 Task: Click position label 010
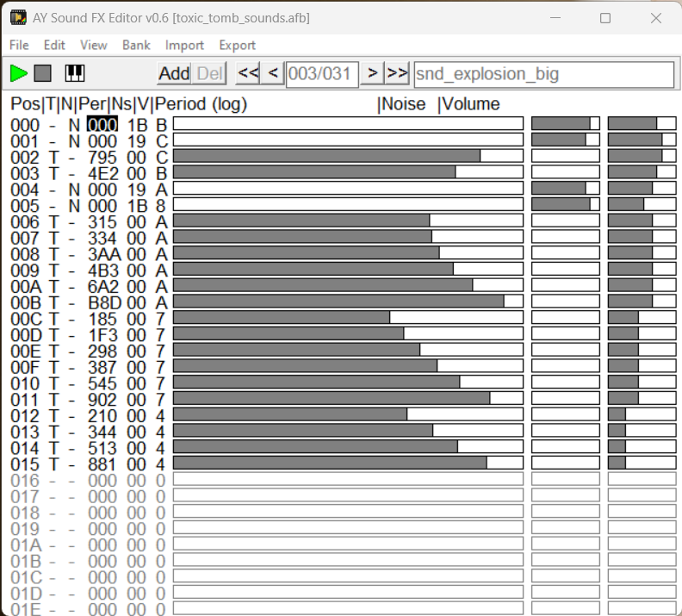(x=25, y=384)
